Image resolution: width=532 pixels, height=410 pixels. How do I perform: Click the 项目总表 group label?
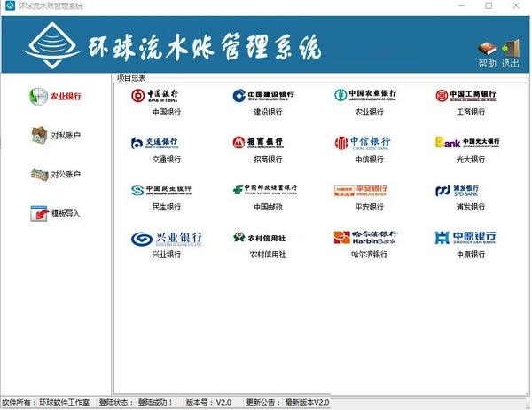(131, 78)
